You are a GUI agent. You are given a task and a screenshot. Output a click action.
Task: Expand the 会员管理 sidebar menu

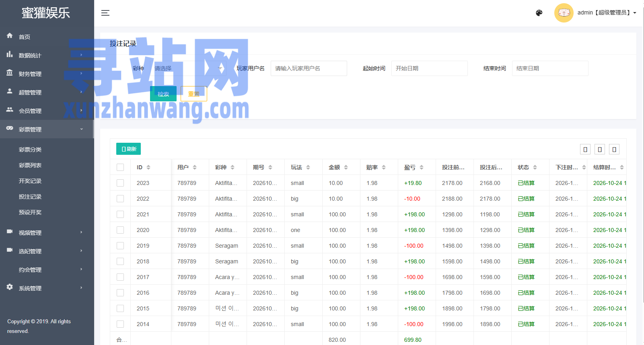(47, 111)
